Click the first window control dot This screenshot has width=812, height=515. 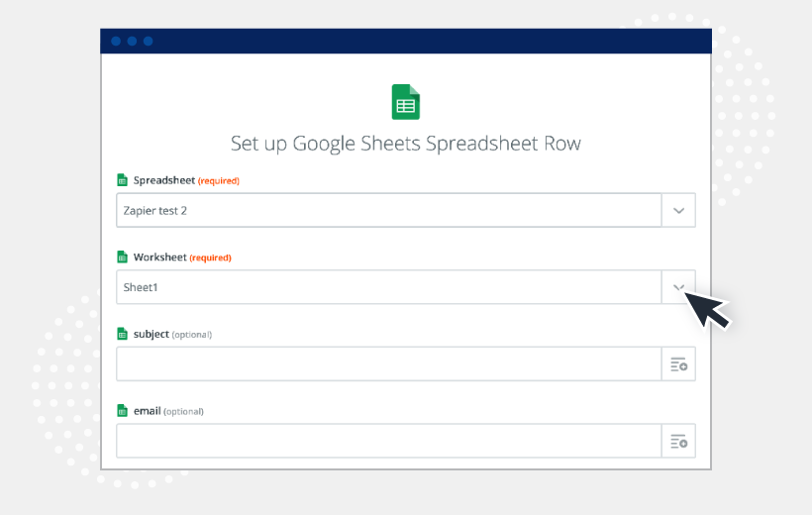pos(116,41)
